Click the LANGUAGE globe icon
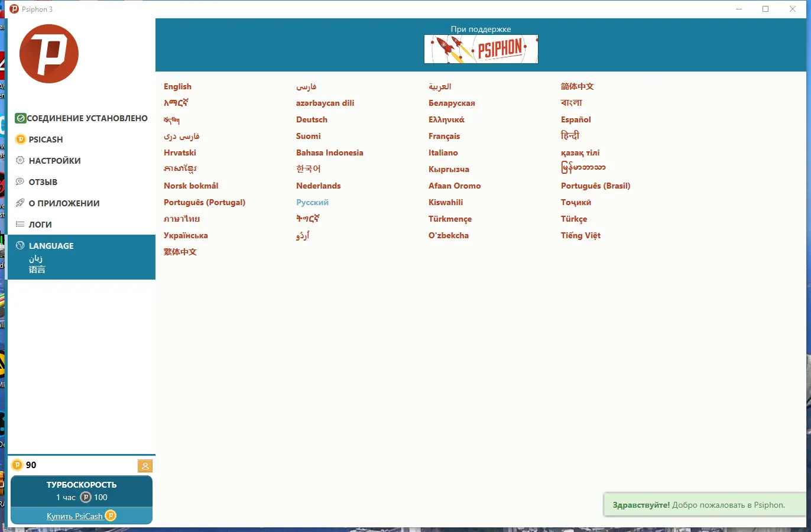811x532 pixels. 19,246
